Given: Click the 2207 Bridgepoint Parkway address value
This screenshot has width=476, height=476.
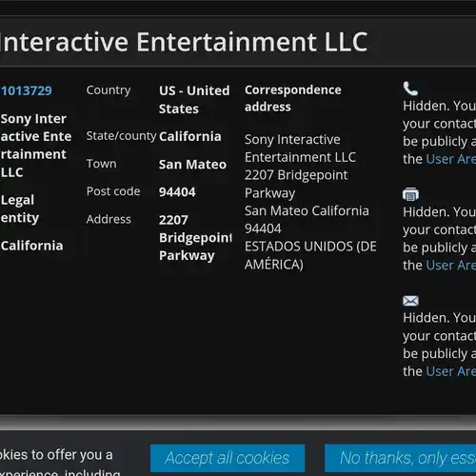Looking at the screenshot, I should tap(195, 238).
